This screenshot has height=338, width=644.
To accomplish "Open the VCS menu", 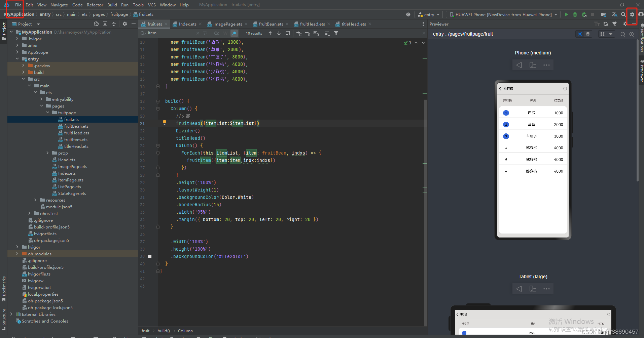I will click(152, 5).
